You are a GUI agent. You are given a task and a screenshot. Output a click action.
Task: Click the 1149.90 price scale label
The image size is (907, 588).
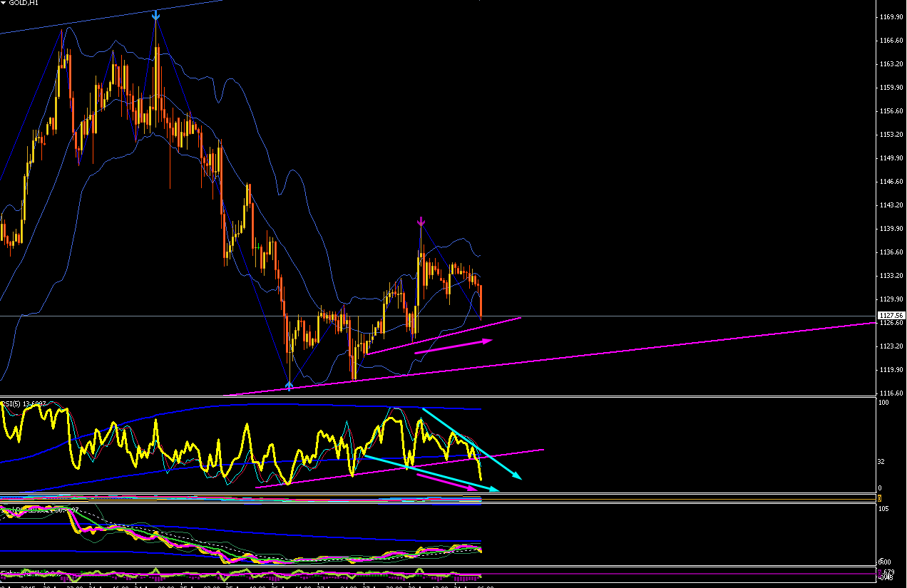coord(892,158)
